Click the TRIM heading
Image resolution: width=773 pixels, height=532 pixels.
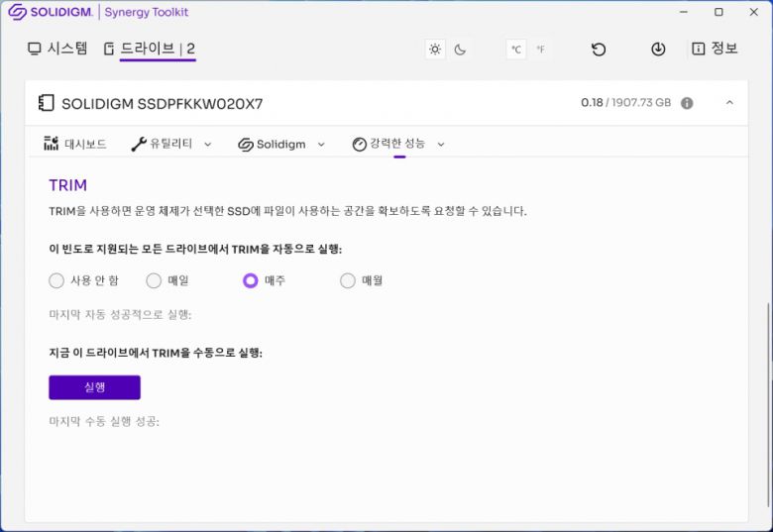pyautogui.click(x=68, y=185)
